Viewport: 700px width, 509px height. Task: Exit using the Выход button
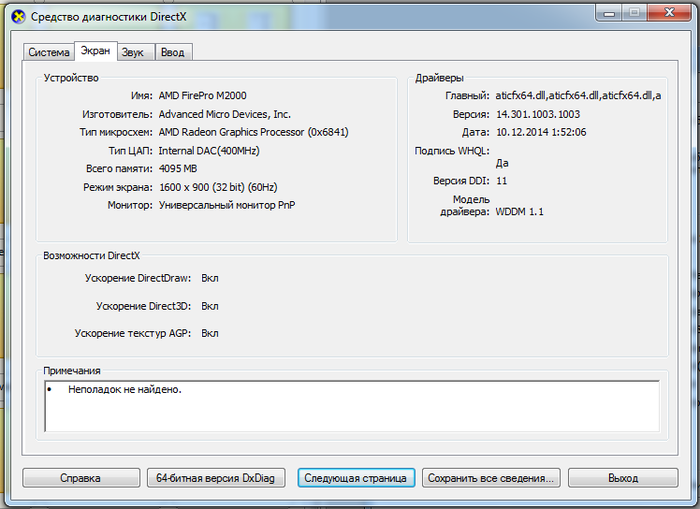point(622,478)
